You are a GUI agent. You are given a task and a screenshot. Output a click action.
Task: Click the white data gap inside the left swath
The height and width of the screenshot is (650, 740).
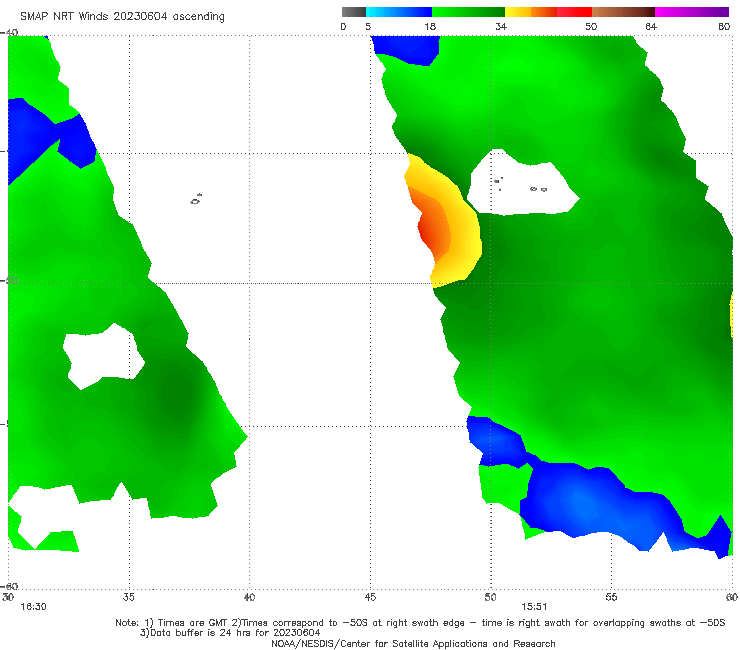103,356
